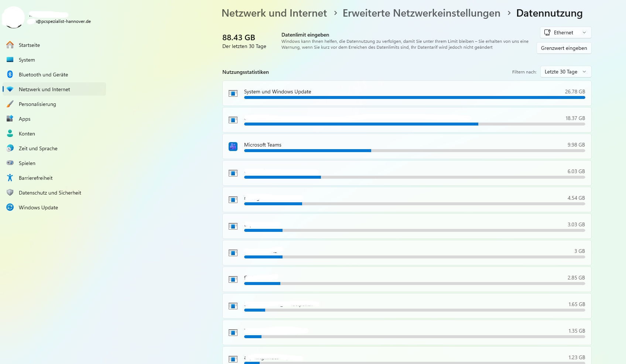Click the Windows Update sync icon

coord(10,207)
